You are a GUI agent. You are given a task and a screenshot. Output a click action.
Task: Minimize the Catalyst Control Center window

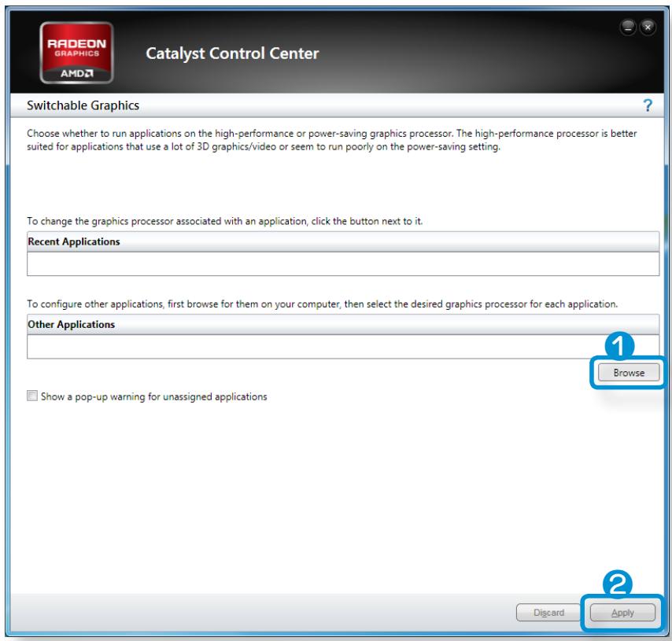point(628,28)
